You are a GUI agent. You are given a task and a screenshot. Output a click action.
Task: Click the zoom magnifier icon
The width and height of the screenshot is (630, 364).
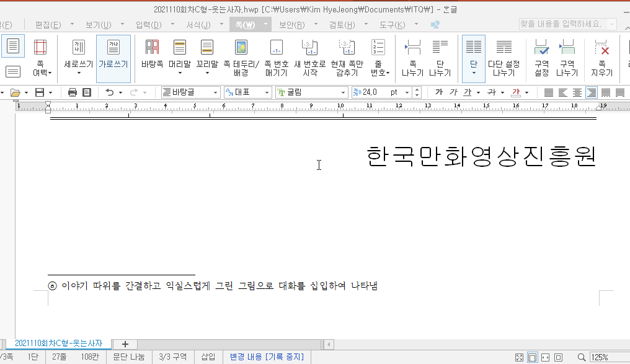(x=582, y=357)
